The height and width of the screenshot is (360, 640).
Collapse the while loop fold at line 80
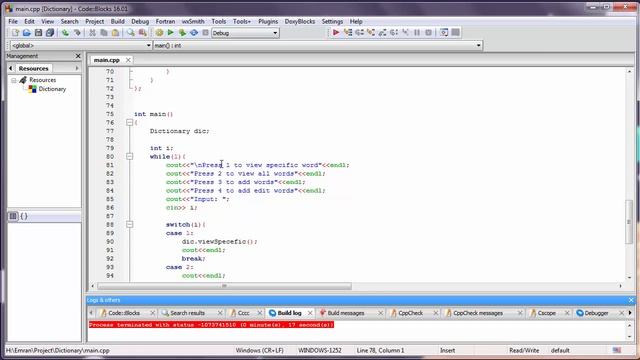tap(129, 156)
